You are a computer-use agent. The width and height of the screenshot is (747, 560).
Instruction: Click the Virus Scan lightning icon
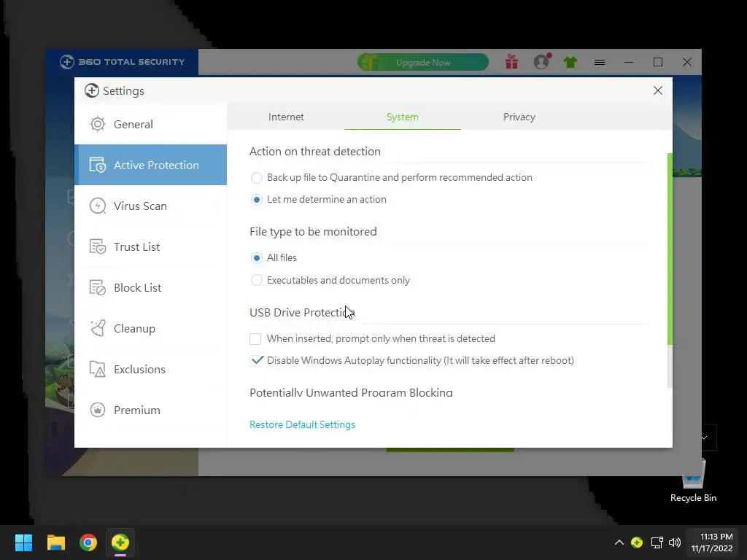pyautogui.click(x=98, y=206)
